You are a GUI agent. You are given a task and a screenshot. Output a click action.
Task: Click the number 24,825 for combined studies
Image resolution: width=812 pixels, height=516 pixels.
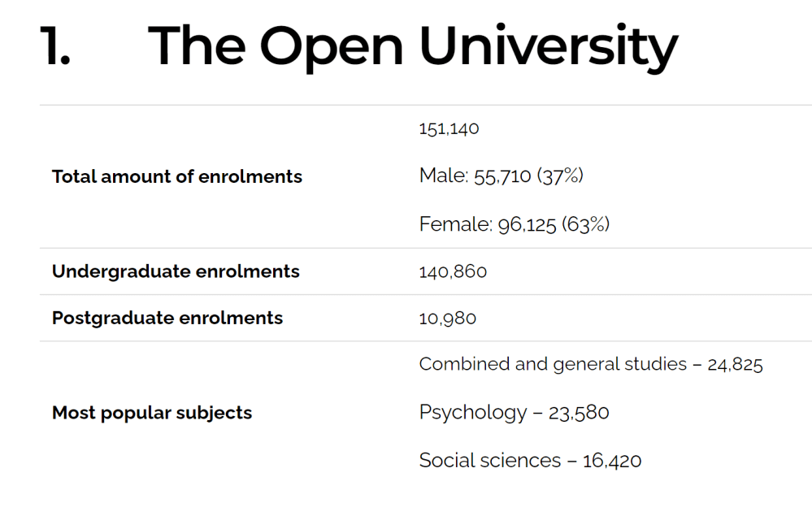tap(736, 365)
